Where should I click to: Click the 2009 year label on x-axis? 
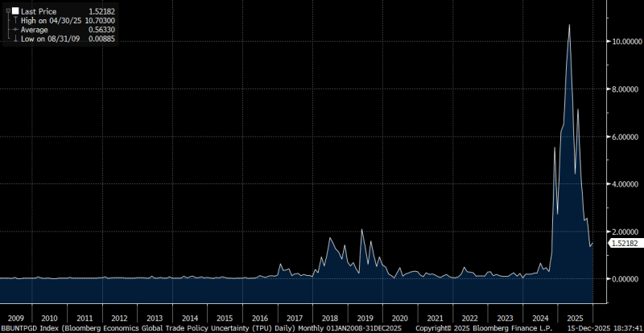point(14,319)
